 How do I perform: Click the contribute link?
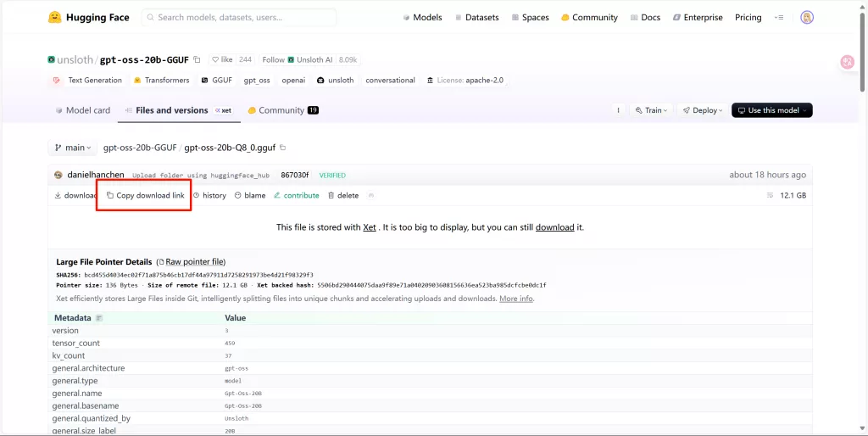click(296, 196)
